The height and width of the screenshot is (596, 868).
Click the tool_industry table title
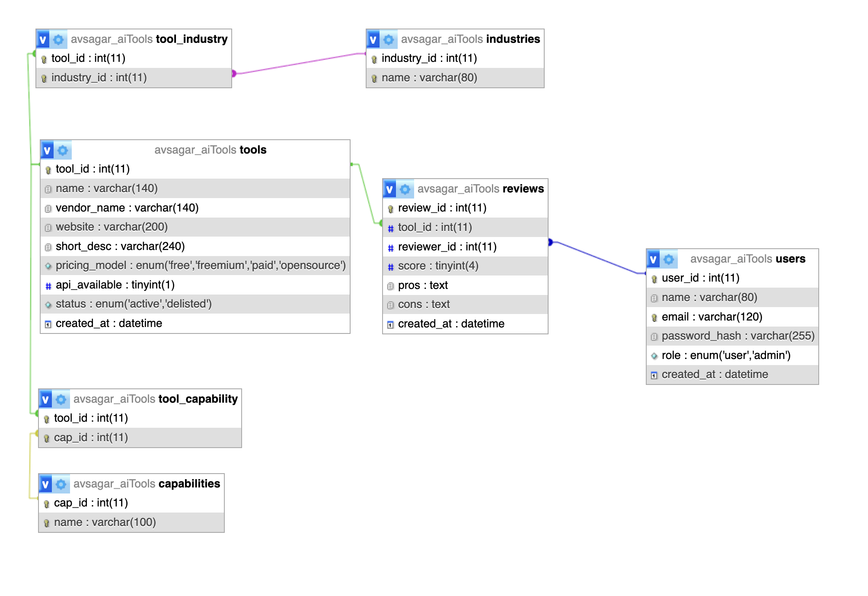click(191, 39)
